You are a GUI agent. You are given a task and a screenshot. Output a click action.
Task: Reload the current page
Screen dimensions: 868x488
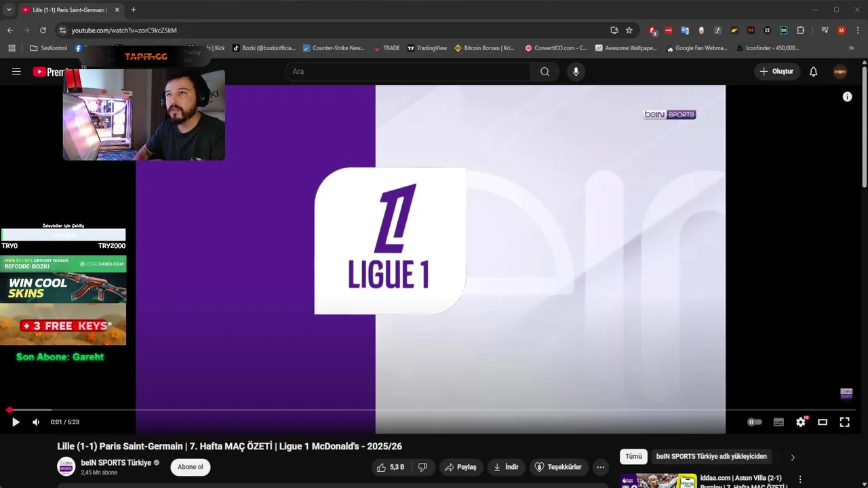point(43,30)
